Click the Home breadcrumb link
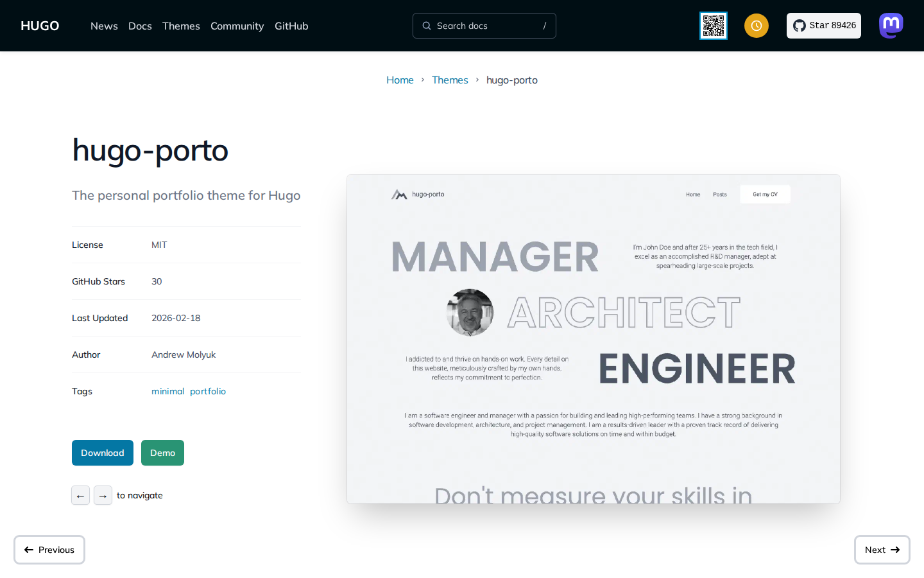 point(400,80)
